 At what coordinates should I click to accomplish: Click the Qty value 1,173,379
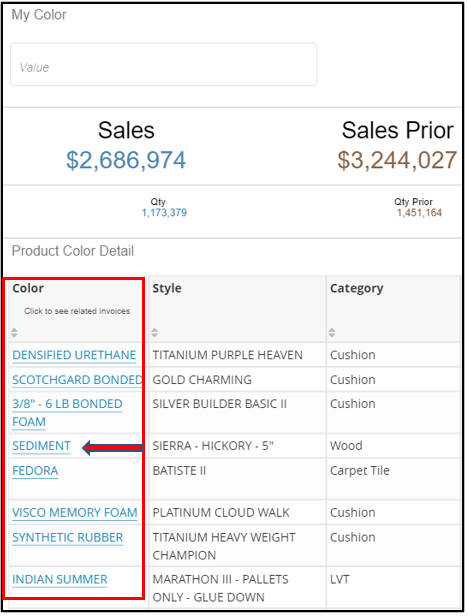click(x=164, y=213)
